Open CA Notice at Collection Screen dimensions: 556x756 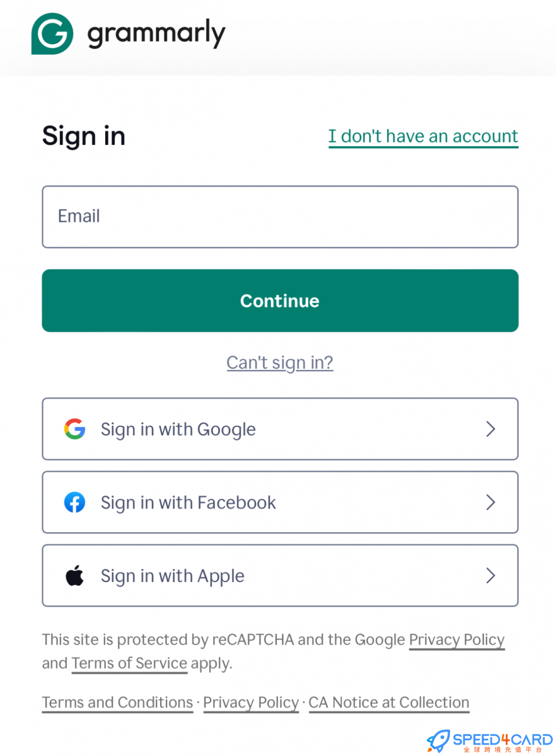[x=389, y=702]
